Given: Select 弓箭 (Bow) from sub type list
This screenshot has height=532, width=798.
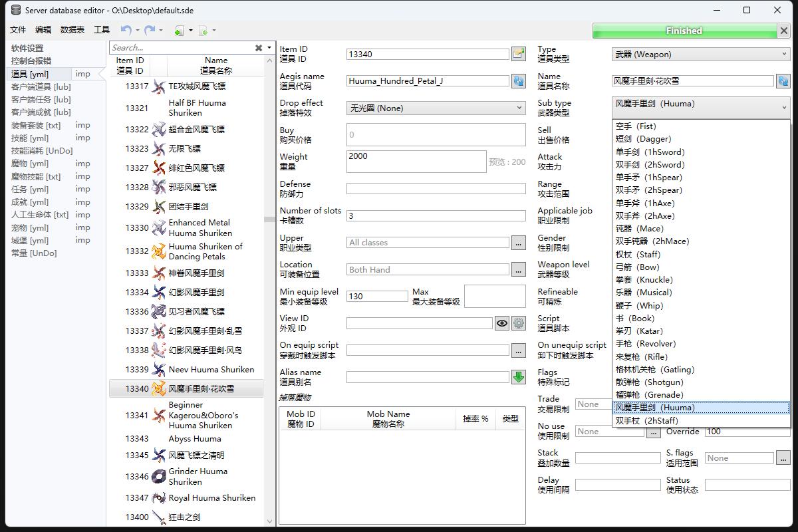Looking at the screenshot, I should 637,267.
